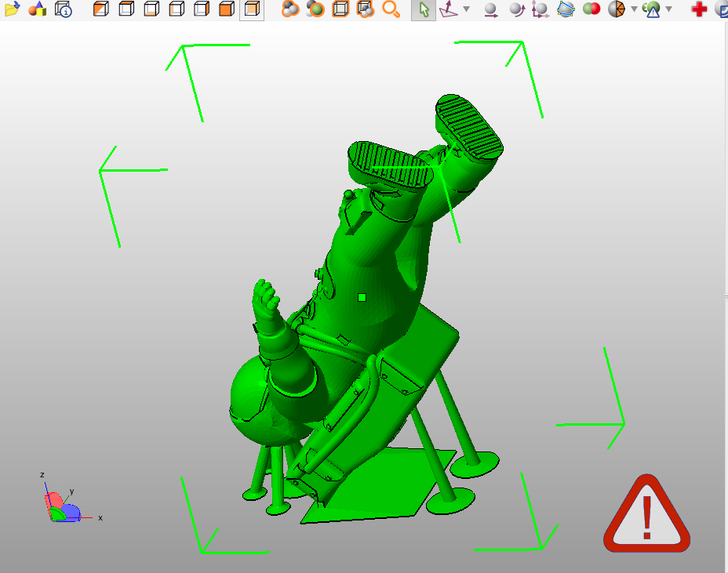
Task: Switch to the right view cube icon
Action: (202, 9)
